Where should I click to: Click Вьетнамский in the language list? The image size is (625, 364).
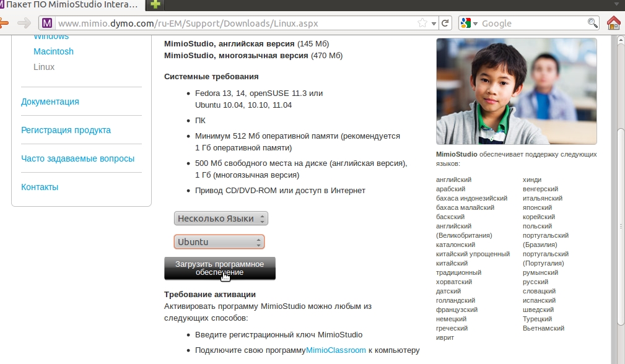pos(544,328)
